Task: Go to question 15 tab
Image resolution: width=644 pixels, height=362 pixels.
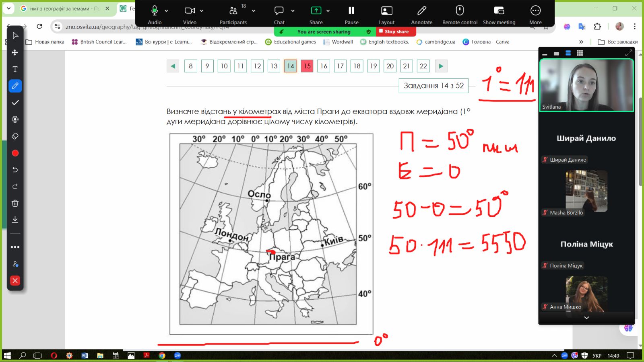Action: [307, 66]
